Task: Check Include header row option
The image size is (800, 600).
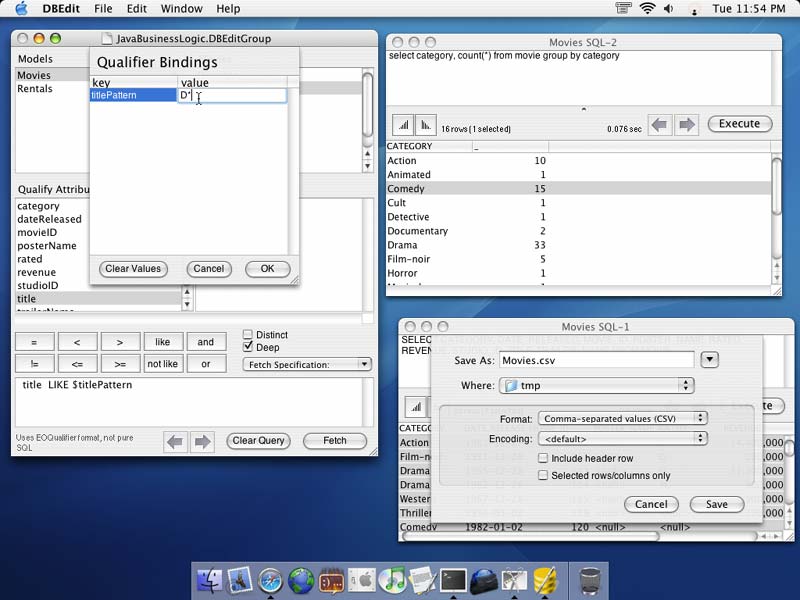Action: (x=543, y=458)
